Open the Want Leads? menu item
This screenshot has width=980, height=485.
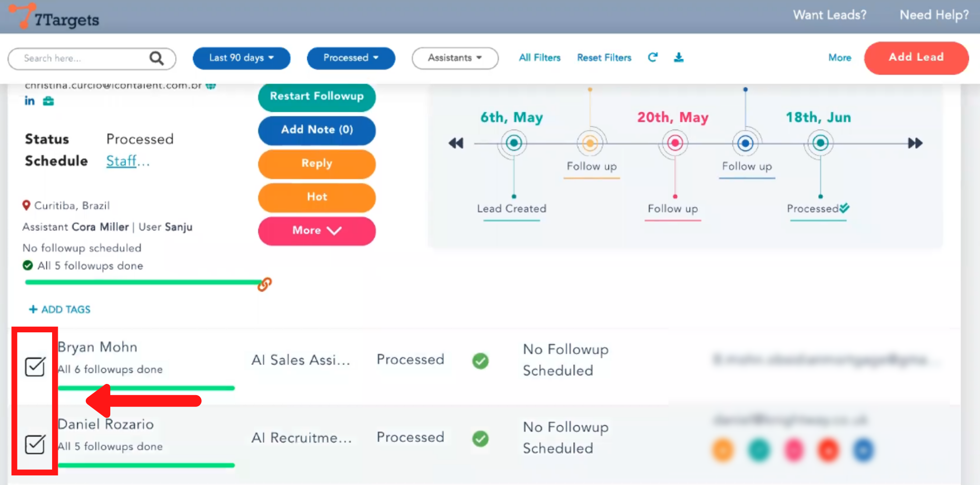point(829,15)
